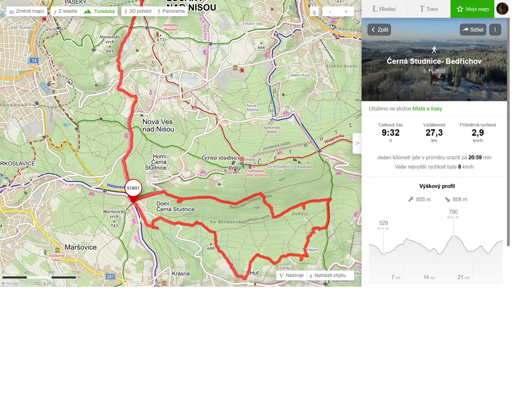The height and width of the screenshot is (411, 532).
Task: Open the three-dot more options menu
Action: click(x=495, y=29)
